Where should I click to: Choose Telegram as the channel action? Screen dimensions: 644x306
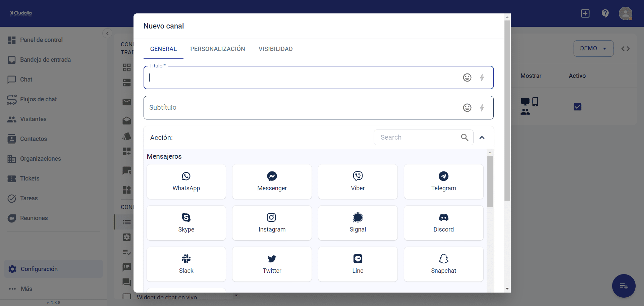click(x=443, y=182)
